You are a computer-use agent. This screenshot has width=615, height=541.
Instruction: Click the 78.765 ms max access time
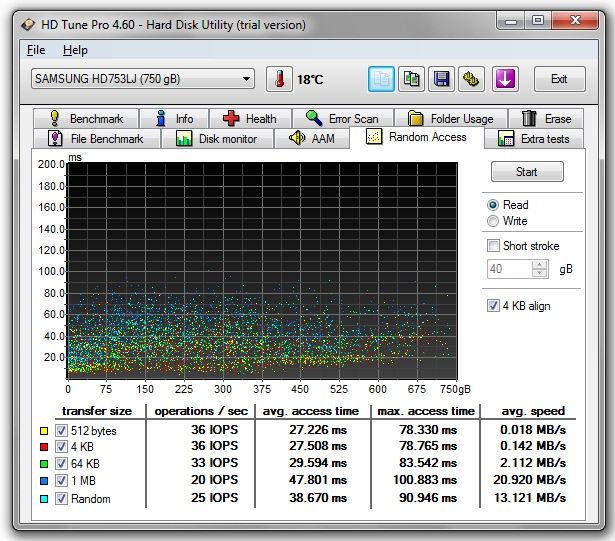pos(428,446)
